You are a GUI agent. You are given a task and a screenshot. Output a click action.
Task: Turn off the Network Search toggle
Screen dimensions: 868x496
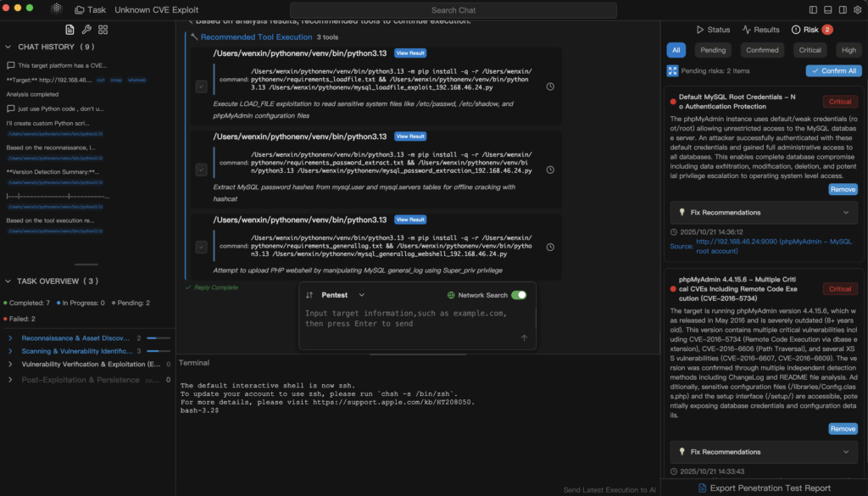point(519,295)
